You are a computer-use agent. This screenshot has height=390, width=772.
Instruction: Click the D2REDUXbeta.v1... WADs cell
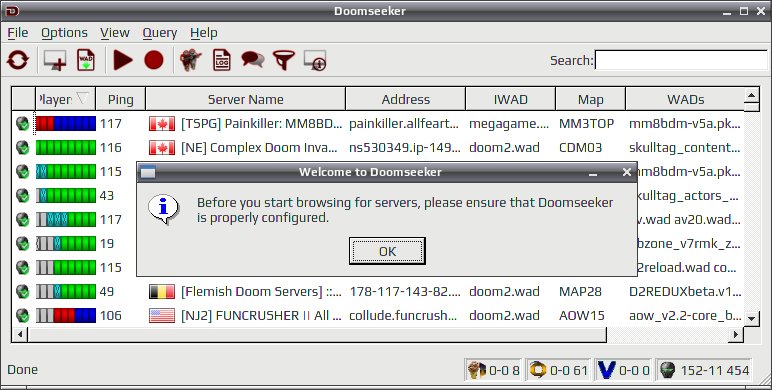pyautogui.click(x=685, y=292)
